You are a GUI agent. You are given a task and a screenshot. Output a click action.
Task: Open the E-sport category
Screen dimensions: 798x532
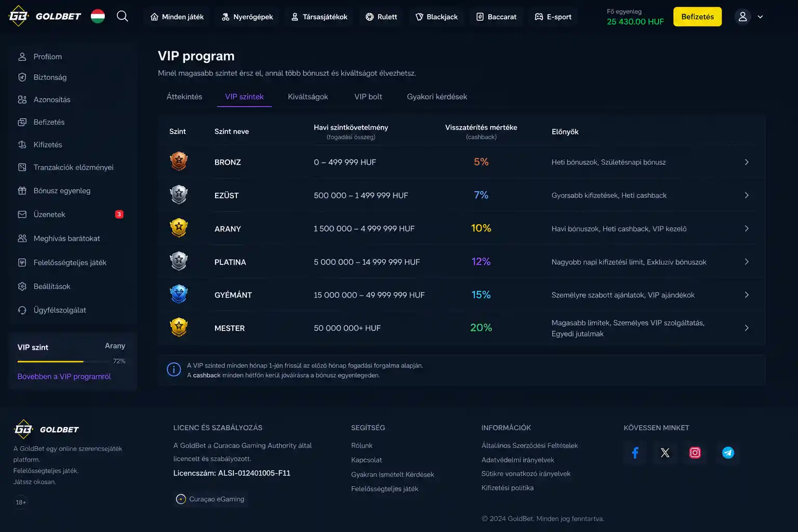553,17
